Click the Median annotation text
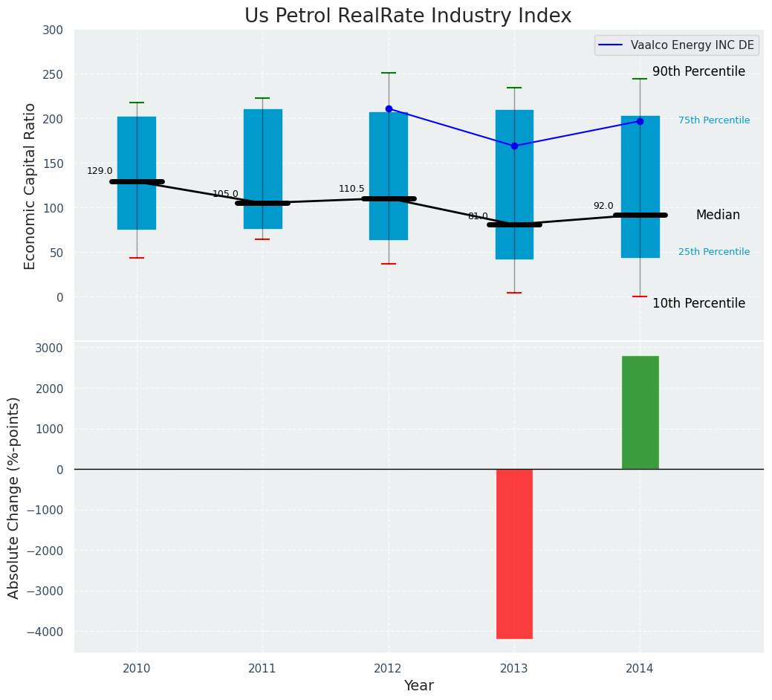Screen dimensions: 772x700 [x=718, y=215]
